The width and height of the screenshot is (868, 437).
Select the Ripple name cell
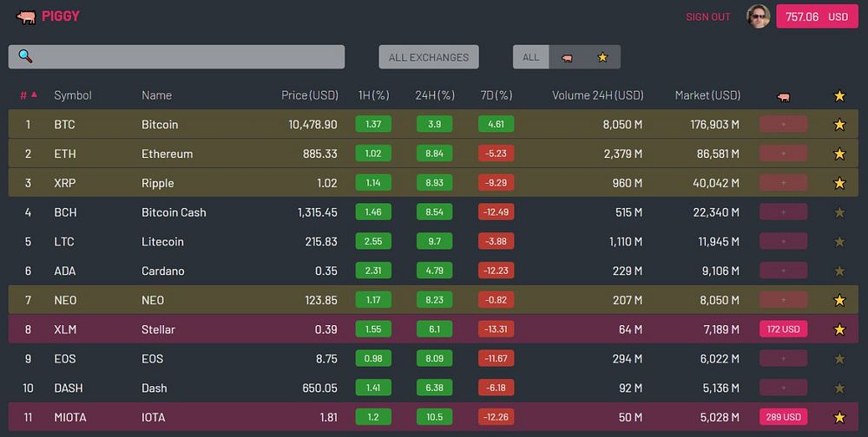[158, 183]
